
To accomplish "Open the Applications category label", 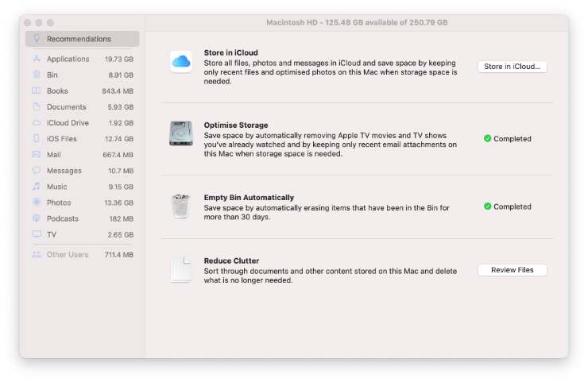I will click(x=68, y=59).
